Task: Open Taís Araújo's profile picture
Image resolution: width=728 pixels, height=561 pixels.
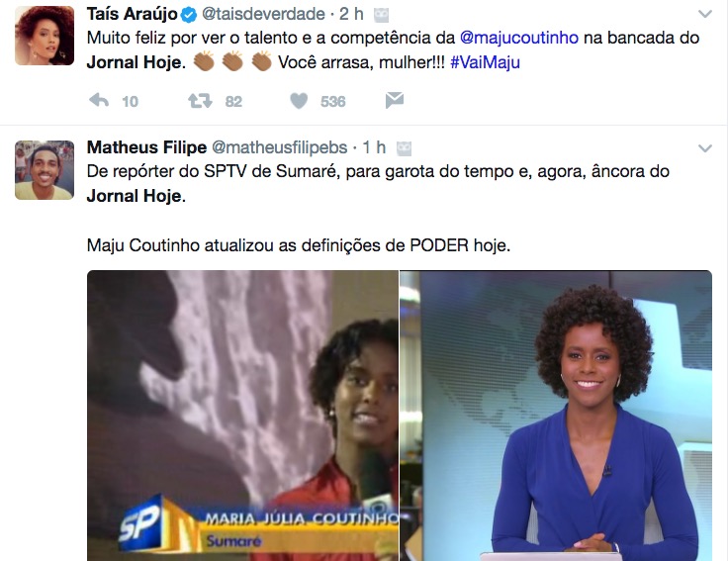Action: coord(45,36)
